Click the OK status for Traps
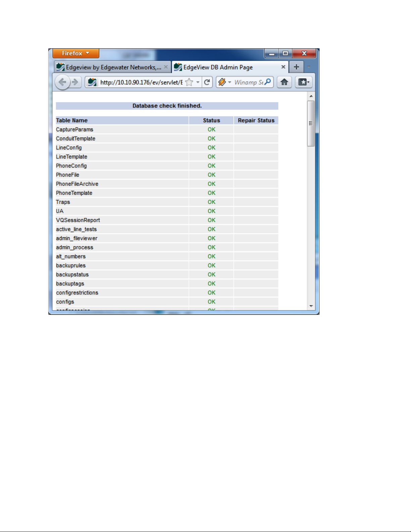This screenshot has width=411, height=532. point(211,202)
